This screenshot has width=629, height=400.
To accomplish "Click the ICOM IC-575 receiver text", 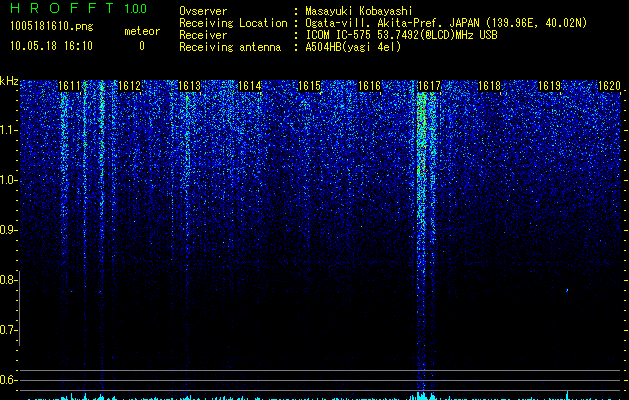I will coord(401,35).
